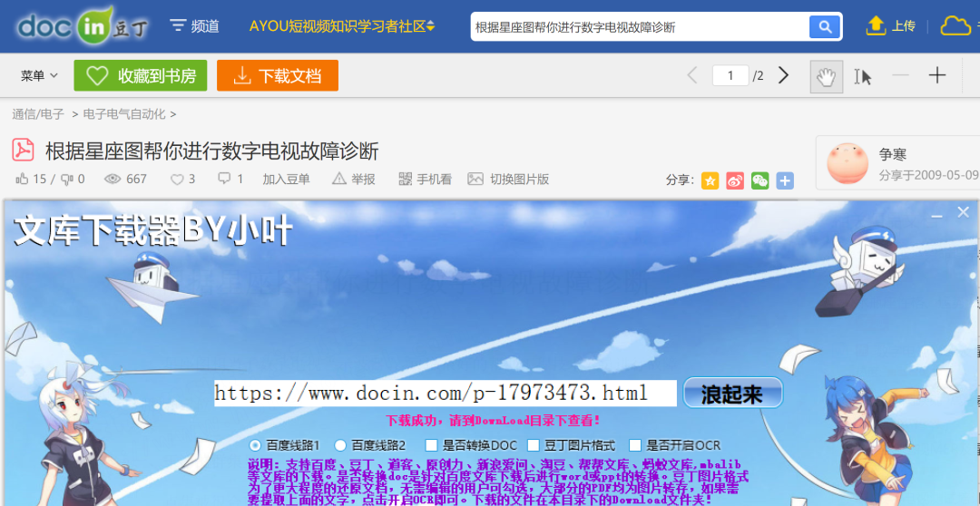Click 加入豆单 link

(286, 180)
